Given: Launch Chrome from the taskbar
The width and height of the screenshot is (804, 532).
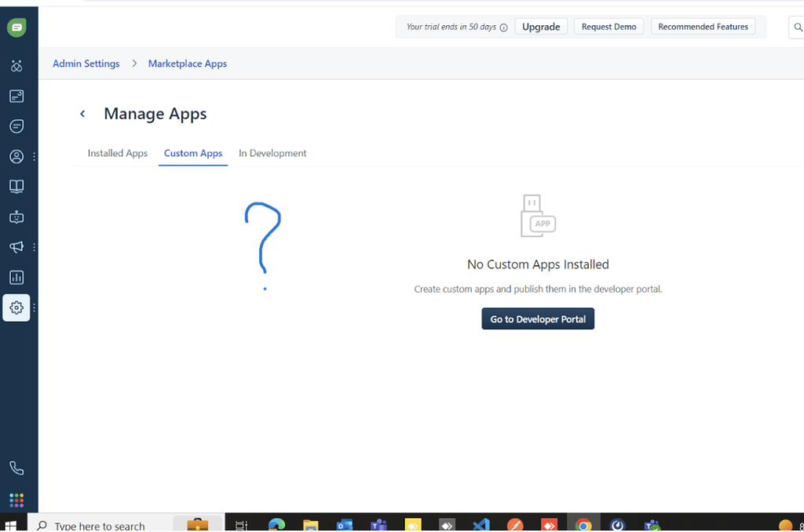Looking at the screenshot, I should click(x=583, y=524).
